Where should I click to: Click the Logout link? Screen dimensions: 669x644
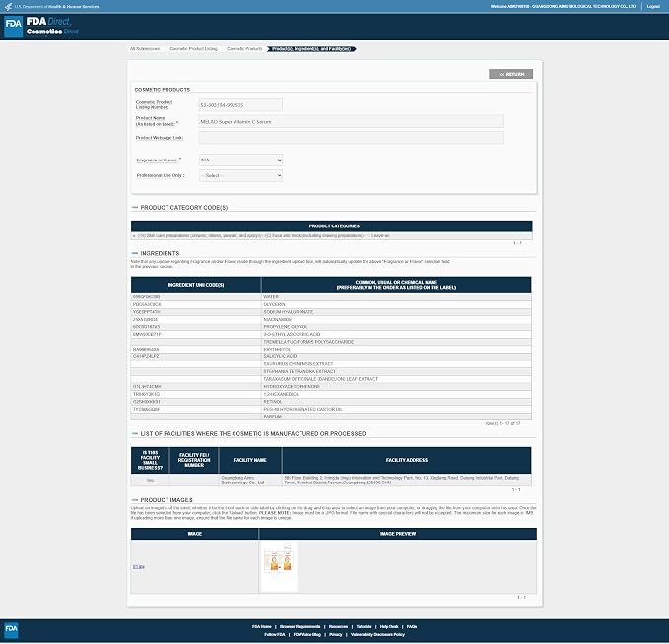point(653,6)
